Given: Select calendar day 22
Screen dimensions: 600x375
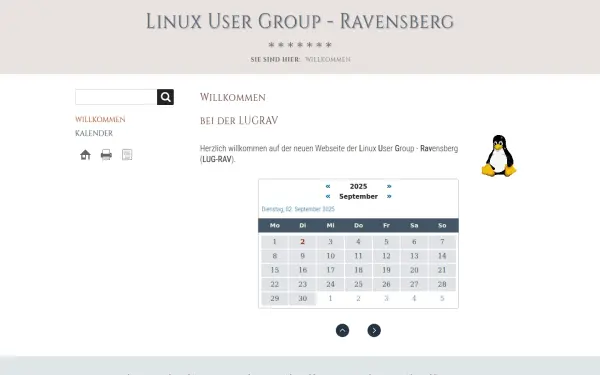Looking at the screenshot, I should click(275, 284).
